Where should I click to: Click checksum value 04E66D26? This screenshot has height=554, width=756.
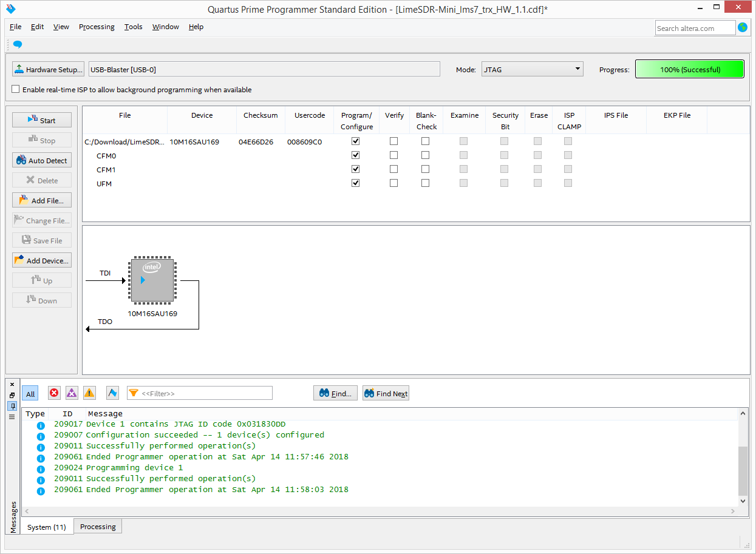coord(256,141)
